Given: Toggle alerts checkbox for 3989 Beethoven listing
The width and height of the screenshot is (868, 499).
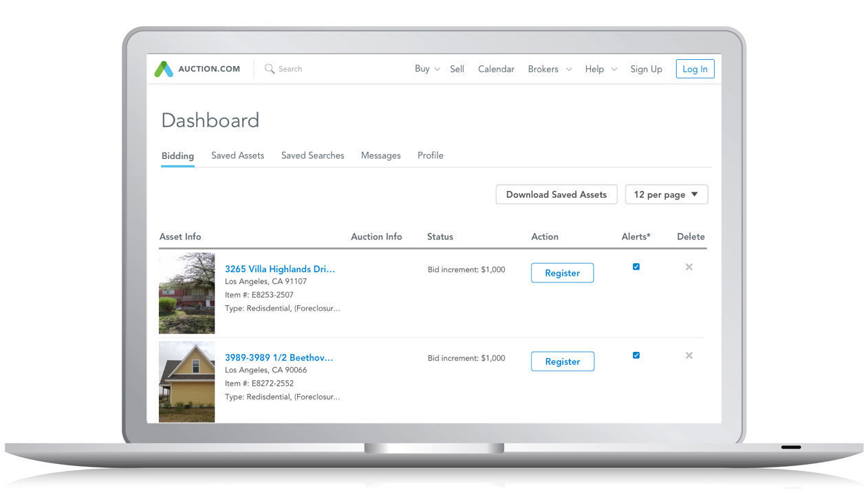Looking at the screenshot, I should [636, 355].
